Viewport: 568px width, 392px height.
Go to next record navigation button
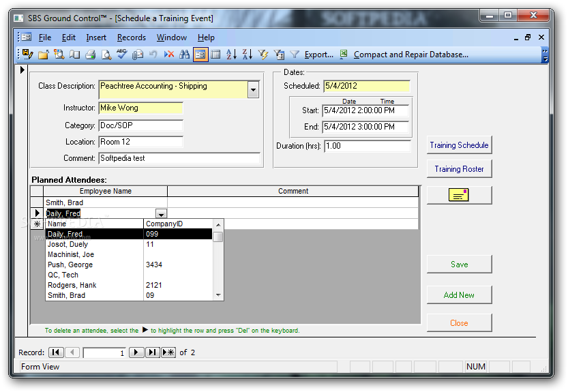point(136,352)
